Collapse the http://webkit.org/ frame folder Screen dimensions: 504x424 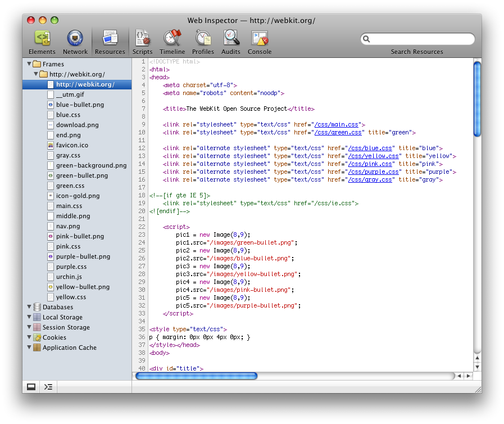pos(36,74)
